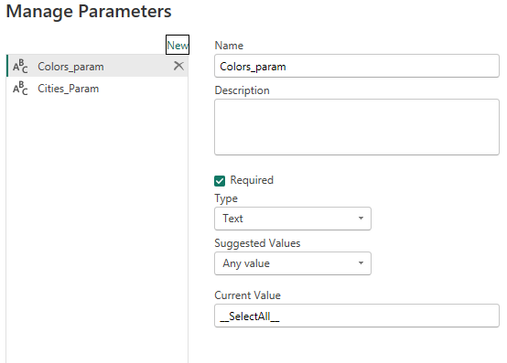Click the Current Value label
This screenshot has height=363, width=507.
click(x=248, y=295)
